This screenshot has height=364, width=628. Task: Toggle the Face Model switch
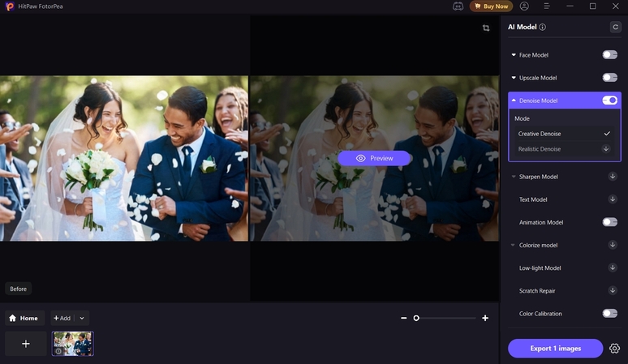(x=609, y=55)
